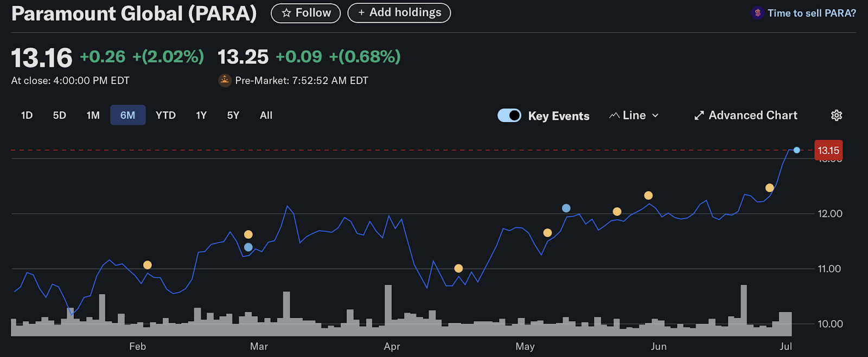Click the Jul date axis label
The height and width of the screenshot is (357, 868).
[786, 347]
